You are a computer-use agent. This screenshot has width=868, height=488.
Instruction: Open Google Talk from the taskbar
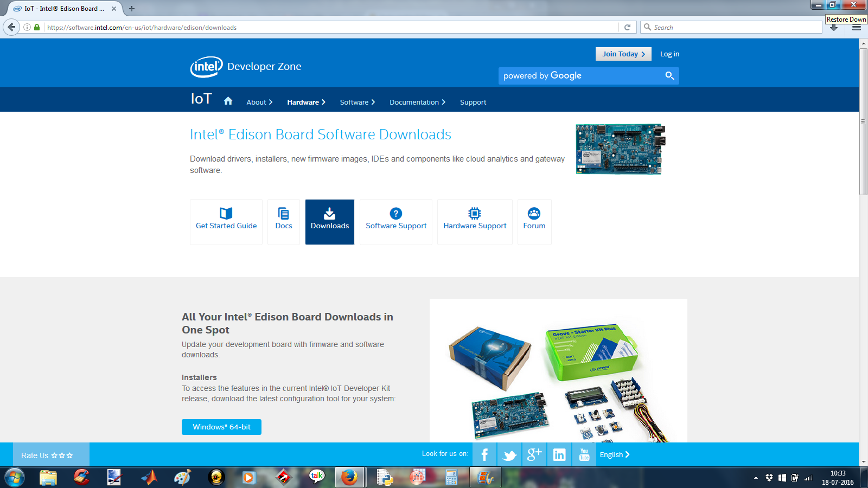tap(316, 478)
